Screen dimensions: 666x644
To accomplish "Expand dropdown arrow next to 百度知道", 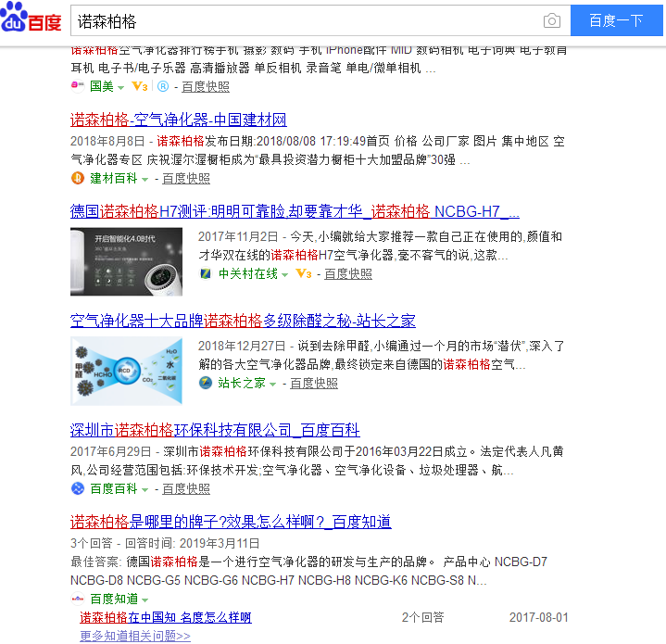I will [x=145, y=600].
